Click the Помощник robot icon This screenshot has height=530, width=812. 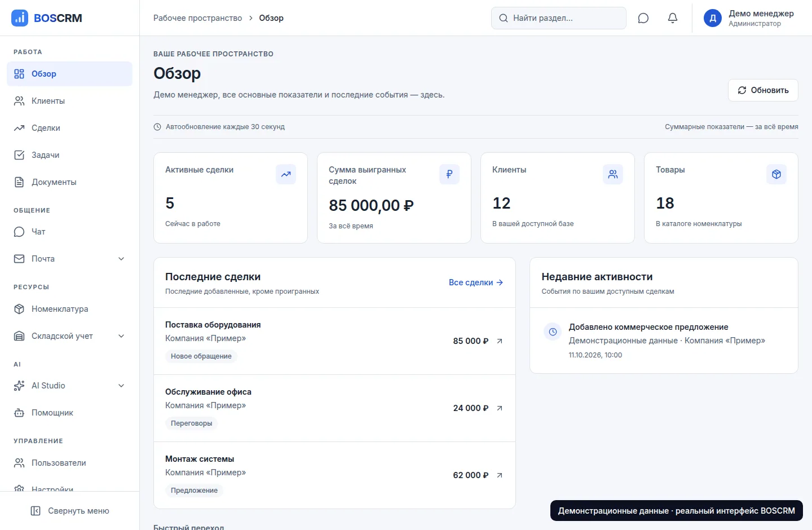[x=19, y=413]
